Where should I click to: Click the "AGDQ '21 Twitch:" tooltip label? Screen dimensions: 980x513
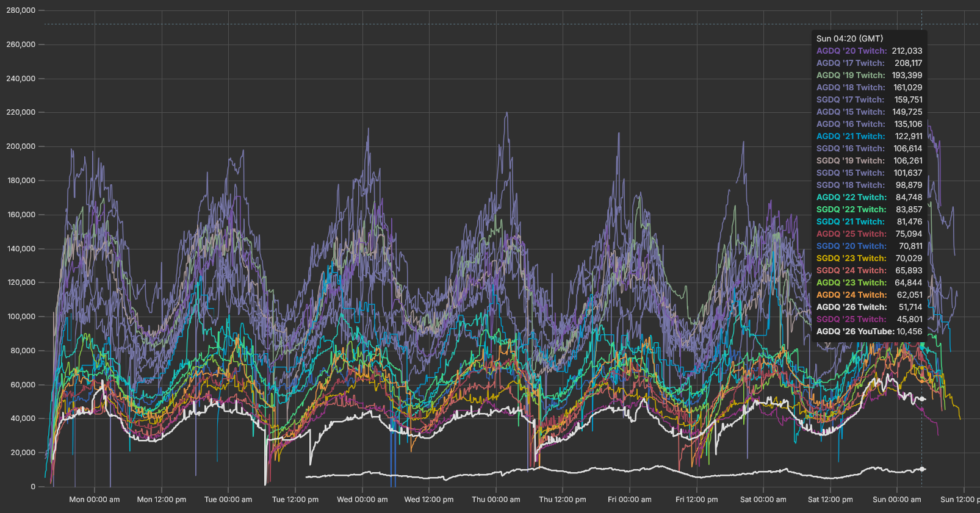[x=851, y=136]
